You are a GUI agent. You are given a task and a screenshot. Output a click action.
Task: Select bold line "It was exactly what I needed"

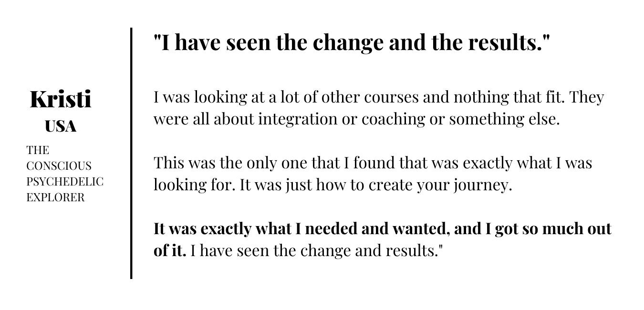[x=383, y=229]
